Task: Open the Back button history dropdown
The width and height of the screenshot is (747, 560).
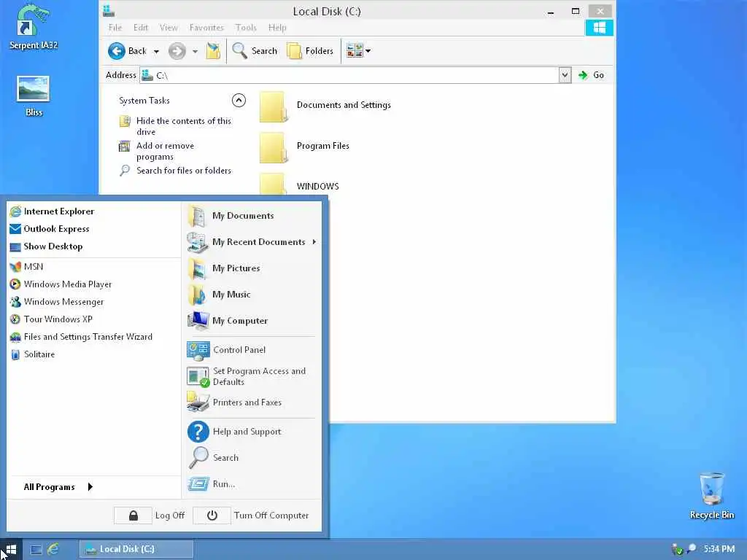Action: pos(156,51)
